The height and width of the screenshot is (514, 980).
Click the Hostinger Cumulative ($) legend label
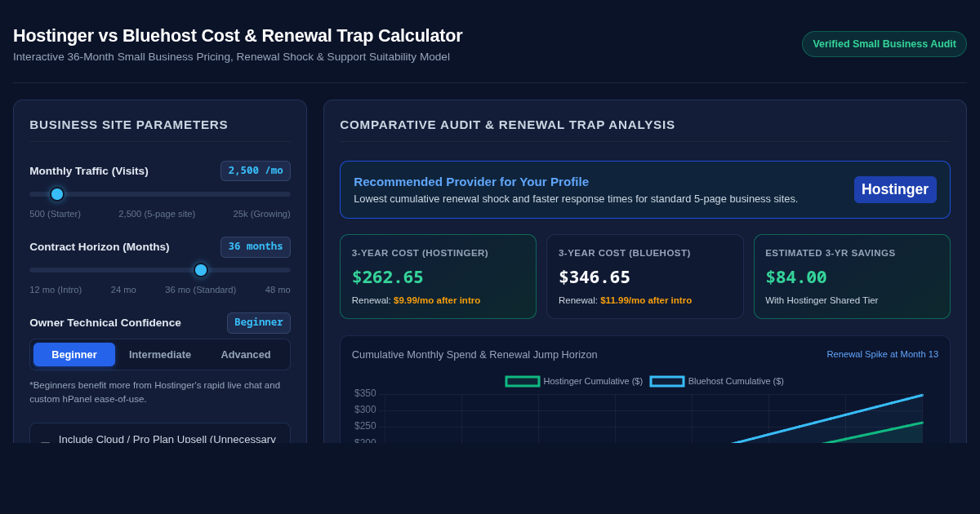tap(593, 381)
